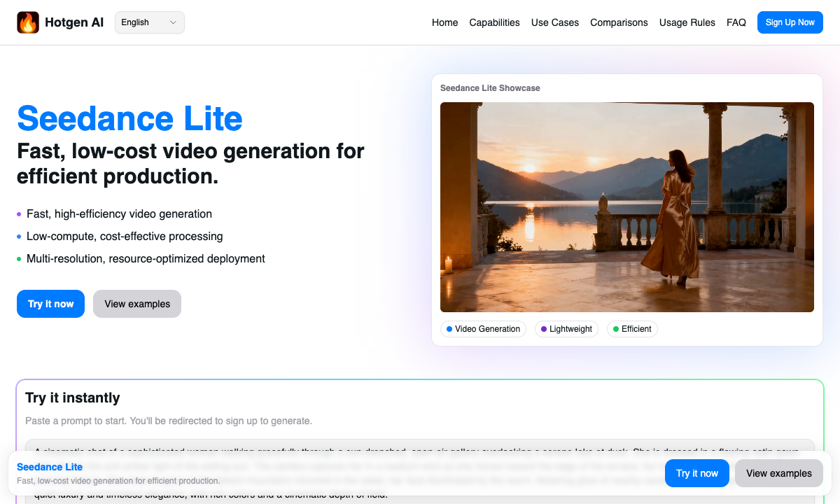Click the green bullet beside multi-resolution deployment

(19, 259)
